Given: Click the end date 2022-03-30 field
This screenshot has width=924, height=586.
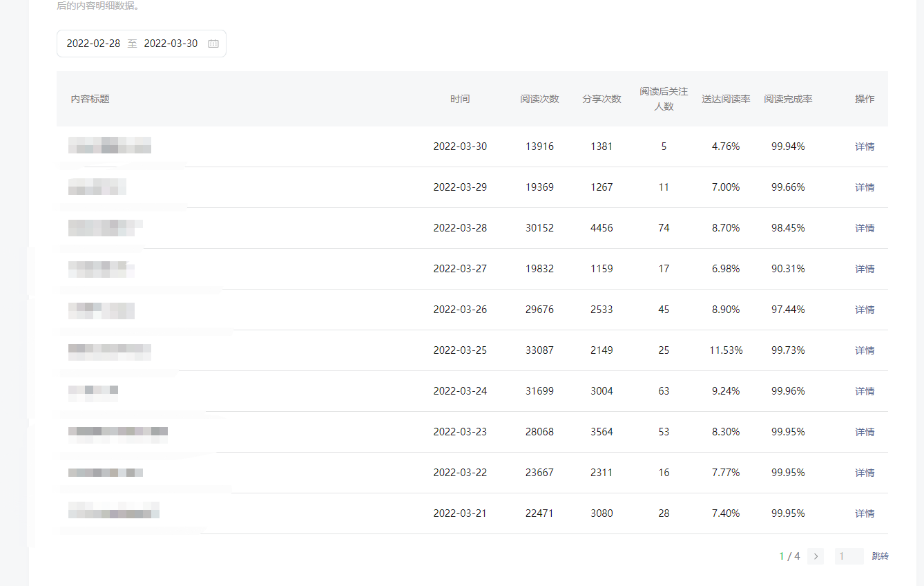Looking at the screenshot, I should [171, 44].
